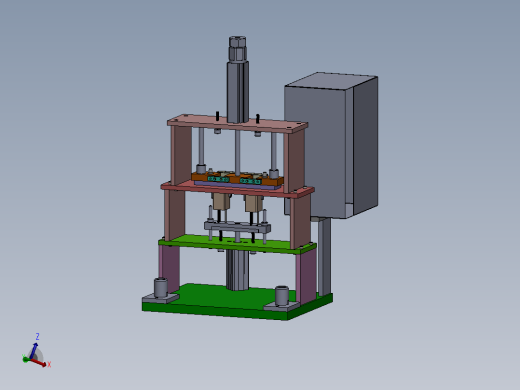The height and width of the screenshot is (390, 520).
Task: Select the top pink mounting plate
Action: click(x=237, y=124)
